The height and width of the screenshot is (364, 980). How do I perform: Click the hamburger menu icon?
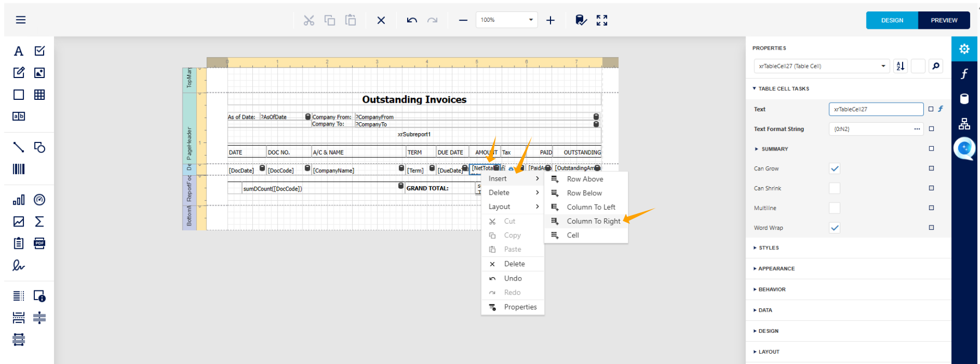point(21,20)
